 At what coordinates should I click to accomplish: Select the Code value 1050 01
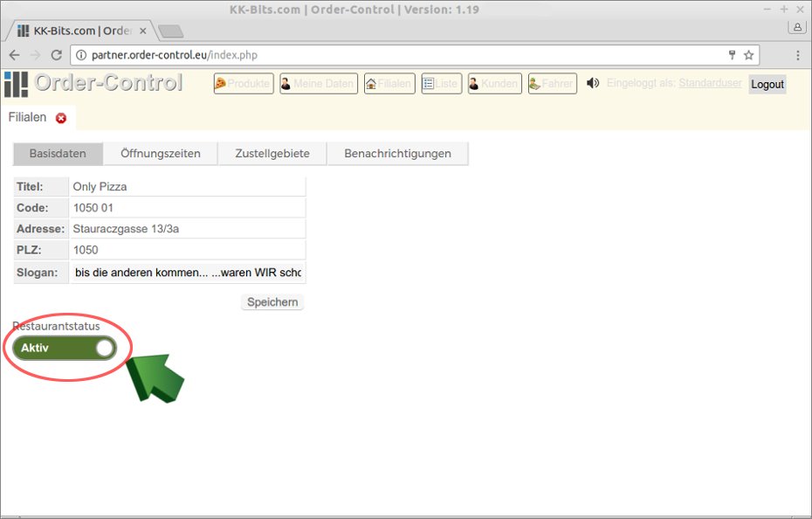[x=93, y=208]
